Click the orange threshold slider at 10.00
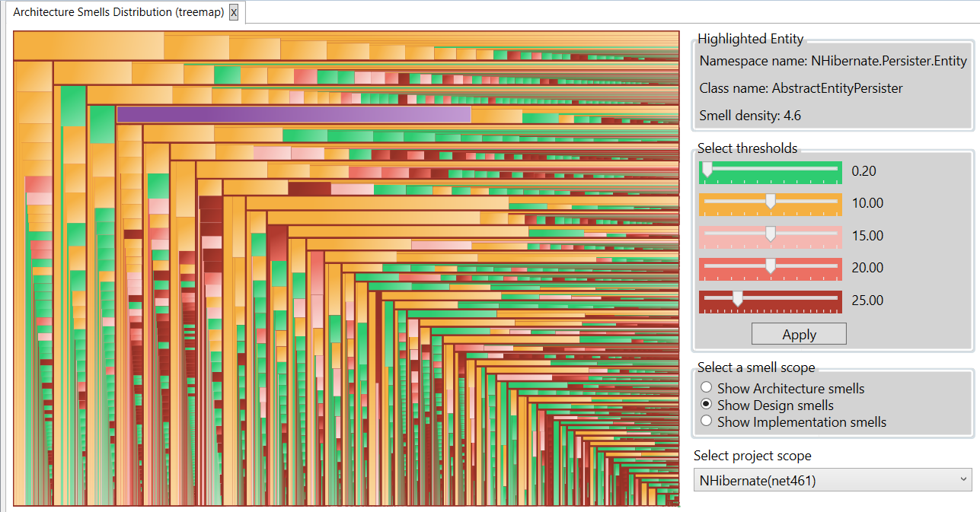Screen dimensions: 980x512 (x=770, y=202)
